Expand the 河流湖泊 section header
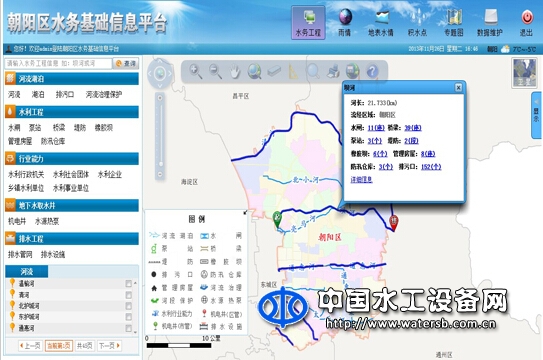This screenshot has width=543, height=360. point(72,79)
